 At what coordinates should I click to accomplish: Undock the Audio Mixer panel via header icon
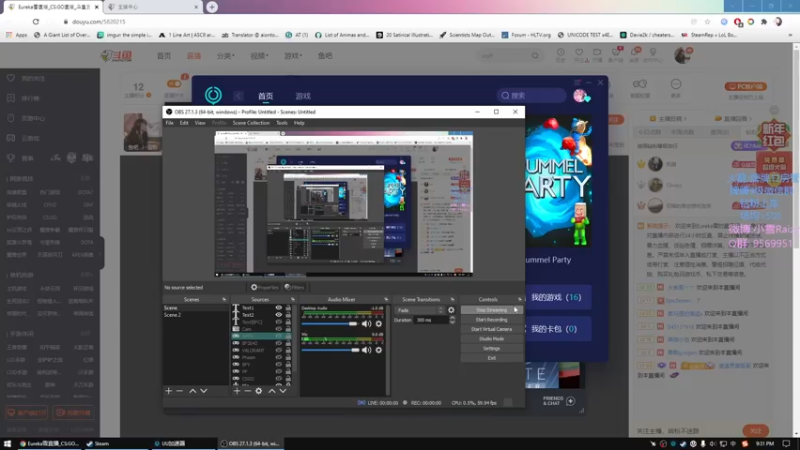click(386, 299)
